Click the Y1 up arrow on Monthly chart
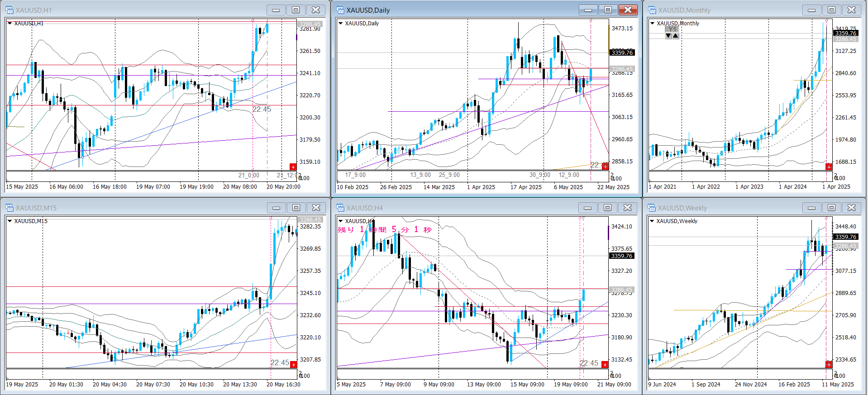The image size is (868, 395). click(x=676, y=36)
